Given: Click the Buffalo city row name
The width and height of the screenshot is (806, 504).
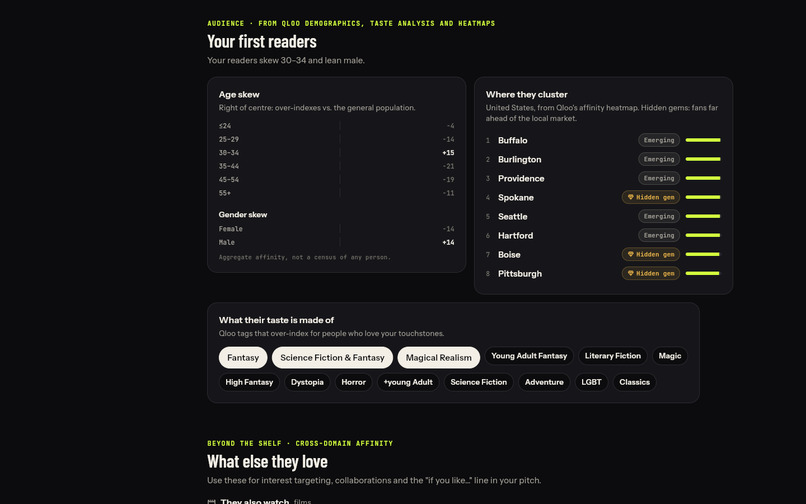Looking at the screenshot, I should [x=512, y=140].
